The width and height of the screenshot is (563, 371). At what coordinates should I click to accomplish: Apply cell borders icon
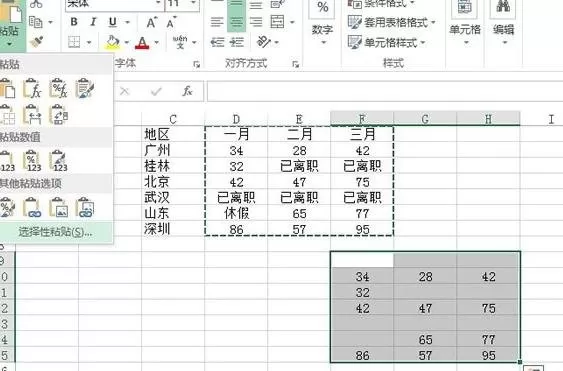pos(74,42)
